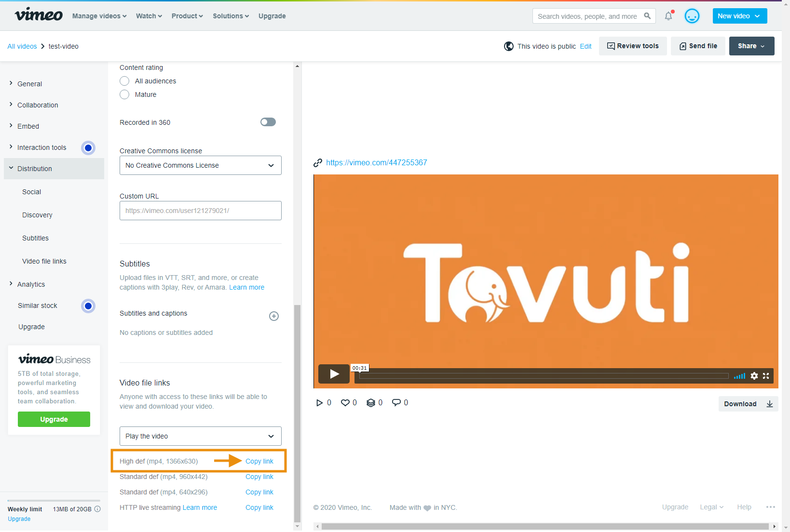Expand the Share button menu
Image resolution: width=790 pixels, height=532 pixels.
[x=751, y=46]
